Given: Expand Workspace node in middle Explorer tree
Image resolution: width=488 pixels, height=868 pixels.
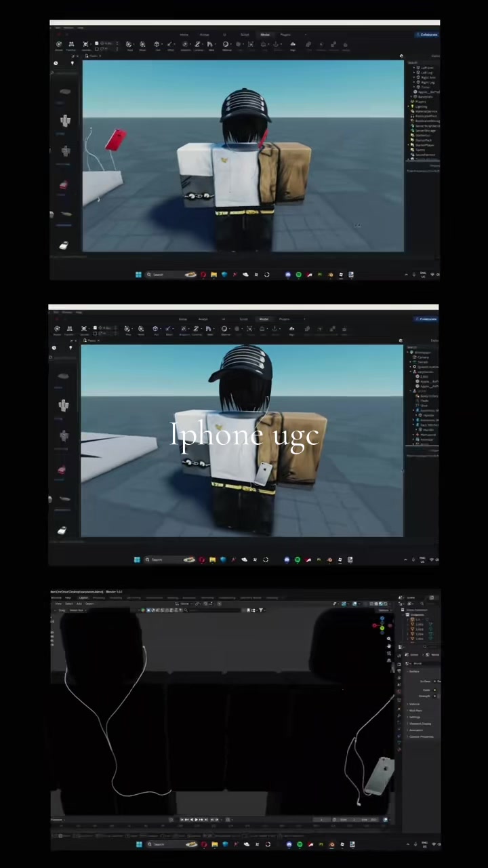Looking at the screenshot, I should point(407,352).
